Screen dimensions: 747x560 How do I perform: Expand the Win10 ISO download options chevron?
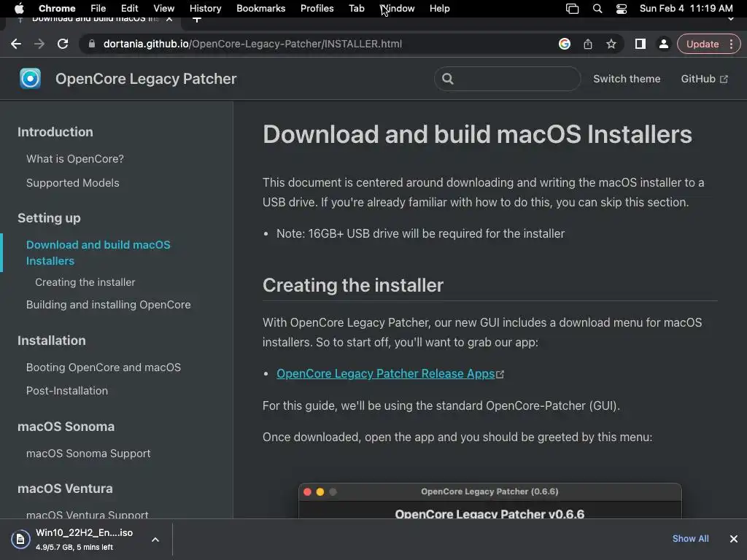pos(155,540)
